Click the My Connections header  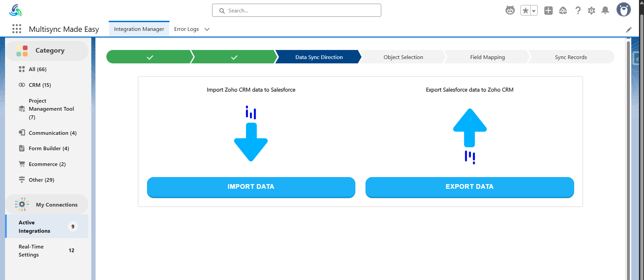coord(47,204)
